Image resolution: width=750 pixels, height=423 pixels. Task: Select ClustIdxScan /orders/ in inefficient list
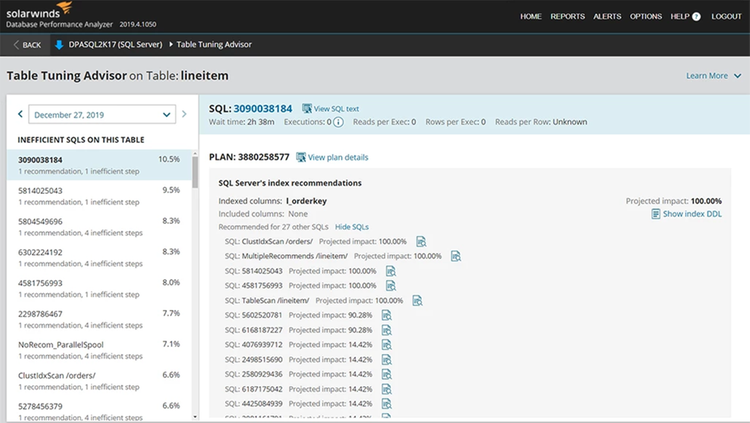click(99, 381)
